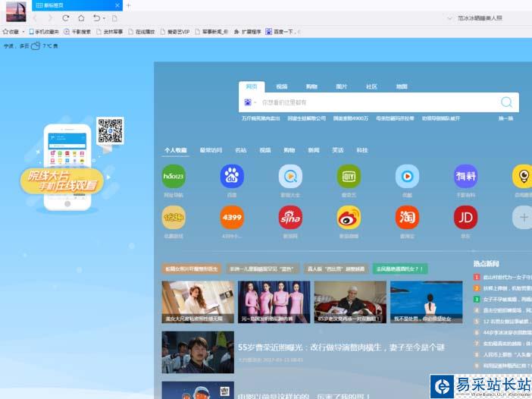Viewport: 532px width, 399px height.
Task: Open hot news item ranked 1
Action: point(502,278)
